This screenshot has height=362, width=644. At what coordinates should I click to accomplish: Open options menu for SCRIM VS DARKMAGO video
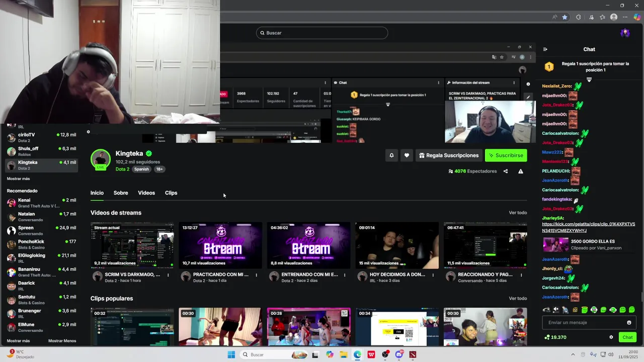click(168, 275)
